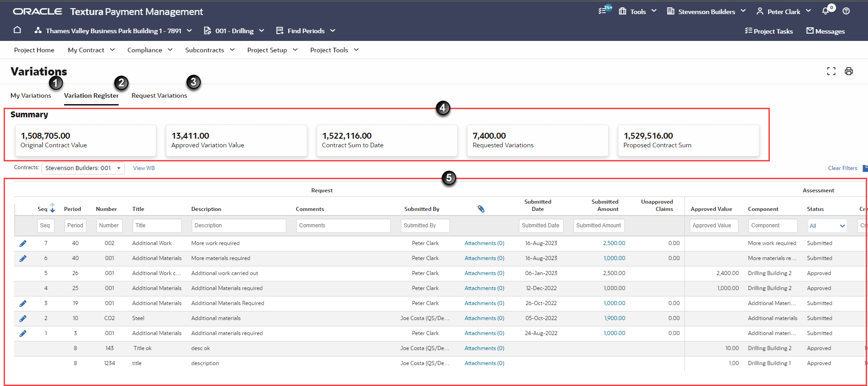Open Attachments (0) for the Steel row
The height and width of the screenshot is (386, 868).
click(x=484, y=318)
